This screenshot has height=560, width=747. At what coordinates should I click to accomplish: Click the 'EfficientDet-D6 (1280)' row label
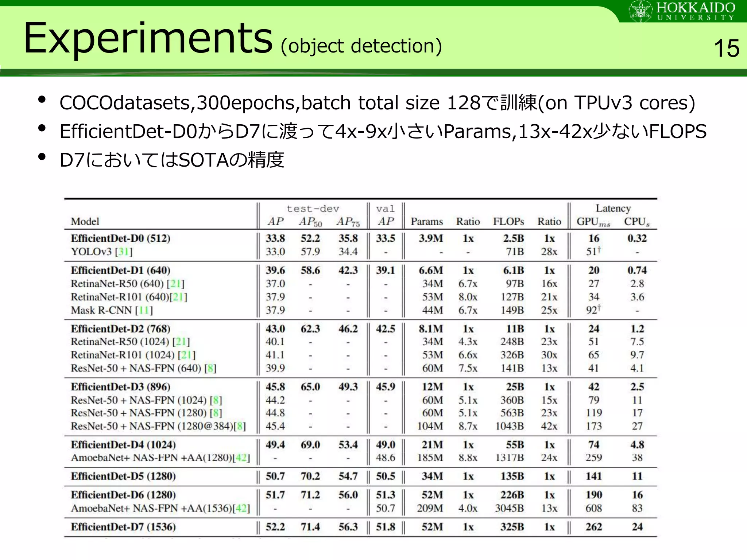coord(123,495)
